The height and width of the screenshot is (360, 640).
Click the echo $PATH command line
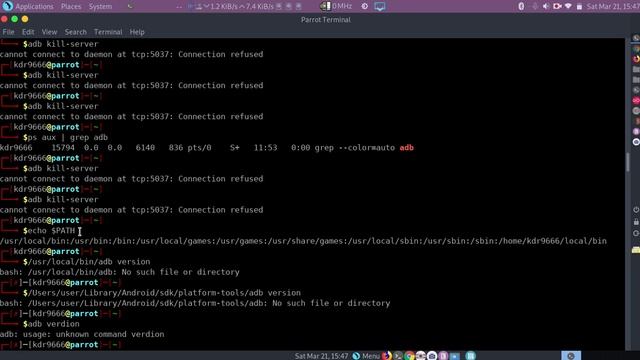49,231
